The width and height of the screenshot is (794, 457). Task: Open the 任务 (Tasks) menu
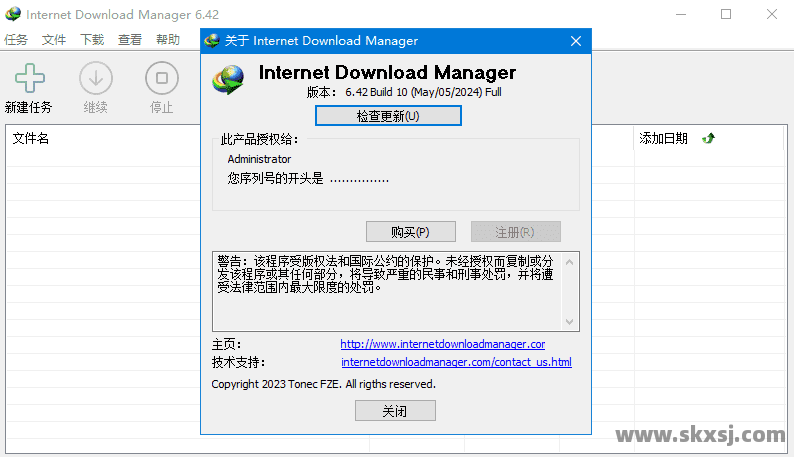tap(16, 40)
